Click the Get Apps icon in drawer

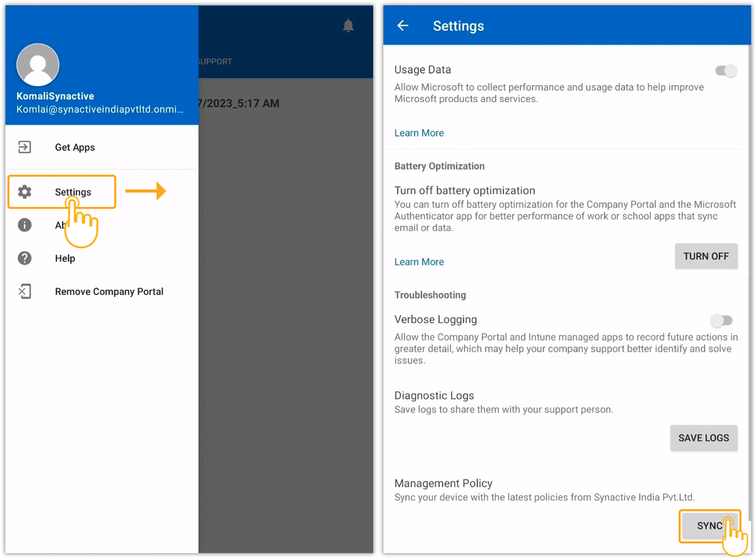pyautogui.click(x=25, y=147)
